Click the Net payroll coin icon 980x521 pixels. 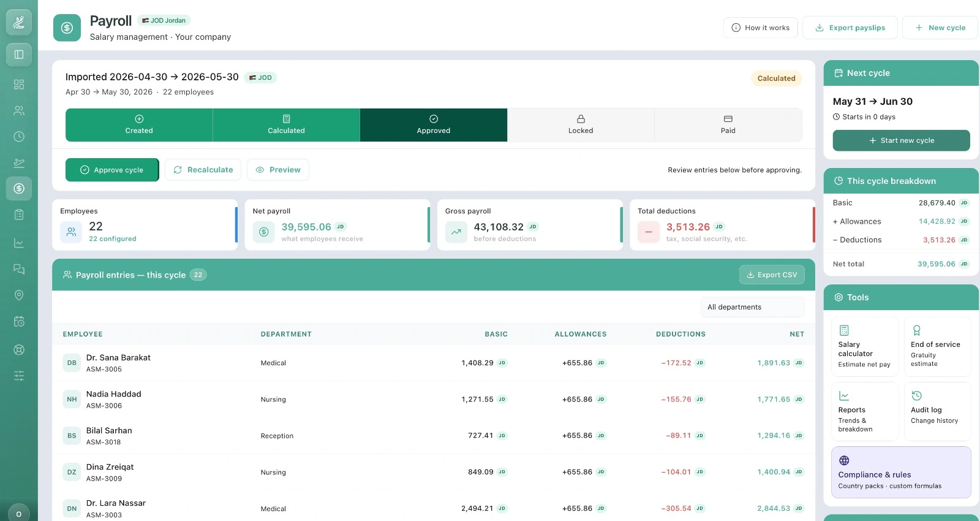tap(264, 232)
